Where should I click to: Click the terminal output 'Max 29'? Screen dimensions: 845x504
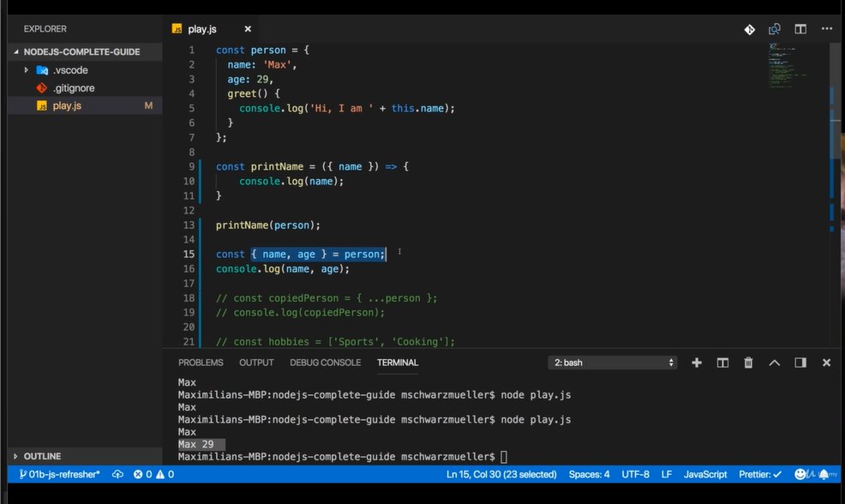195,444
